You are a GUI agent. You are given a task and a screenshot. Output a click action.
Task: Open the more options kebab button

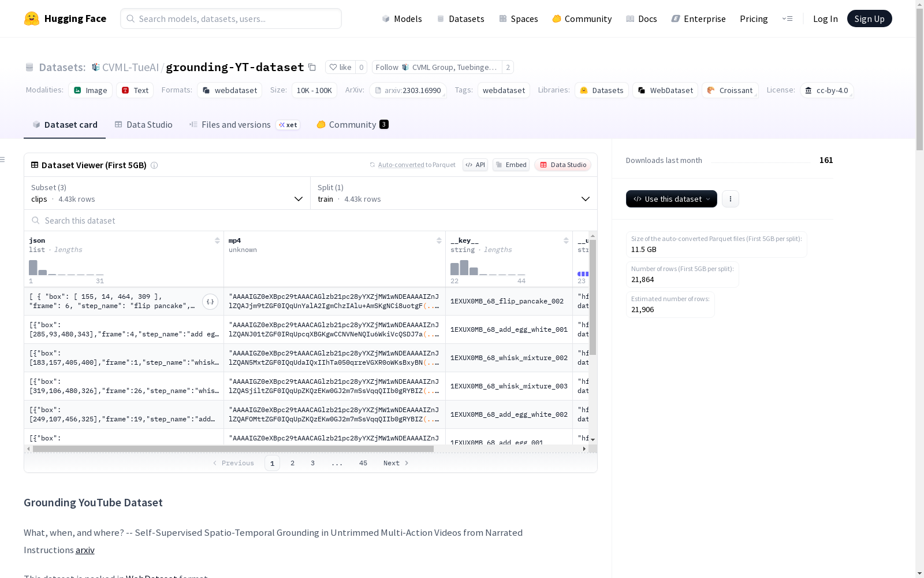click(731, 199)
